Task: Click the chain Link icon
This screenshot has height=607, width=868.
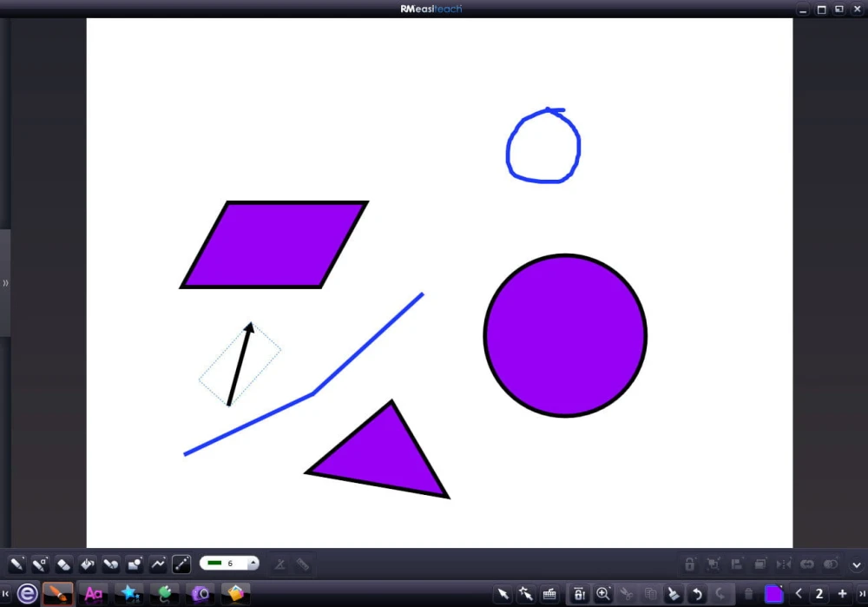Action: pos(807,564)
